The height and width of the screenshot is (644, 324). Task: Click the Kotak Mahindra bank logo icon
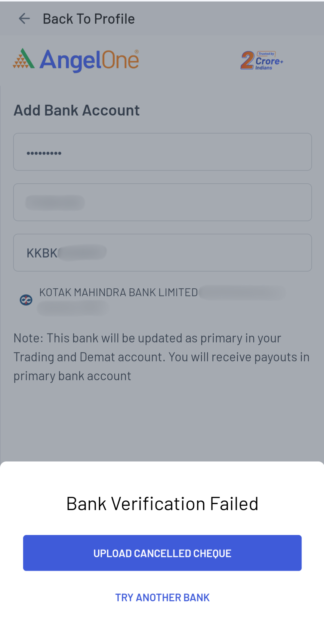(26, 300)
